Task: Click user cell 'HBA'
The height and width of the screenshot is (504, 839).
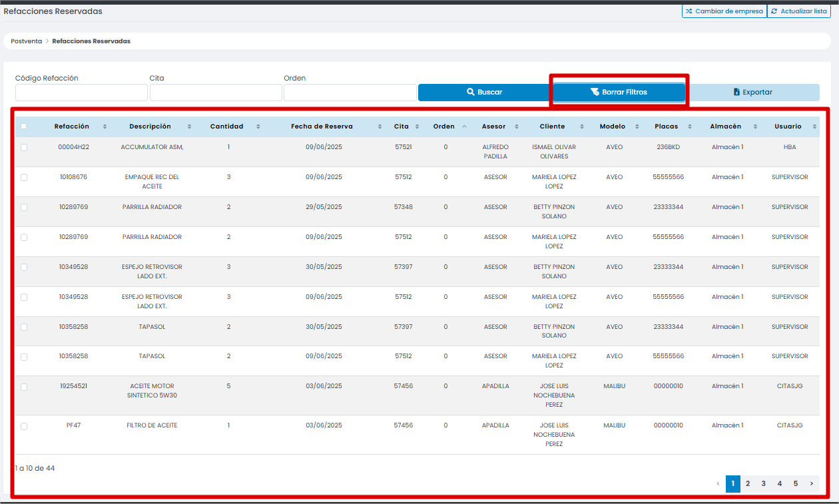Action: pyautogui.click(x=790, y=147)
